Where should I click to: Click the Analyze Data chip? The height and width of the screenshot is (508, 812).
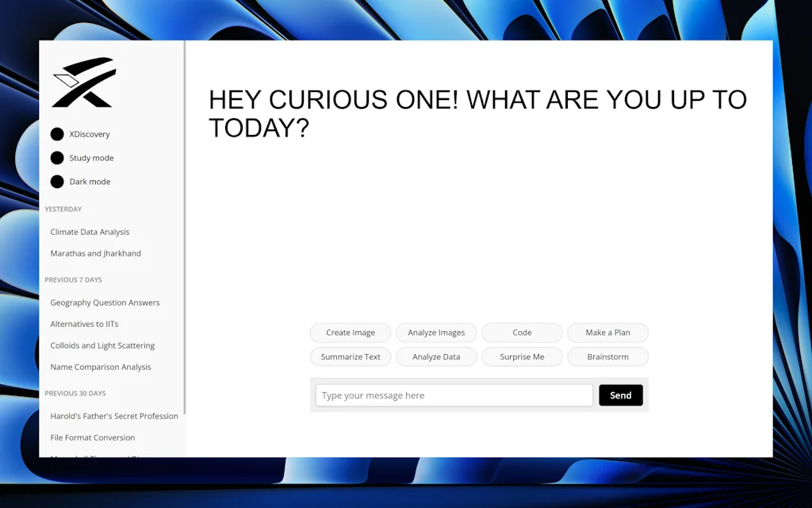[x=436, y=356]
